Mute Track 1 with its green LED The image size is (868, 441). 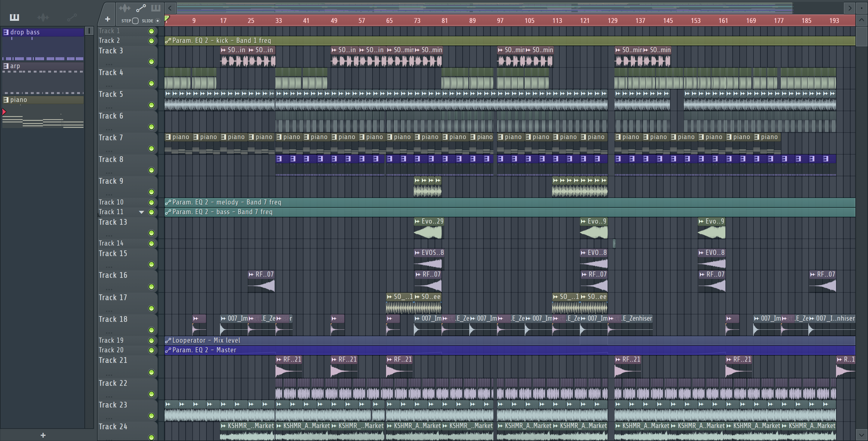[x=151, y=31]
